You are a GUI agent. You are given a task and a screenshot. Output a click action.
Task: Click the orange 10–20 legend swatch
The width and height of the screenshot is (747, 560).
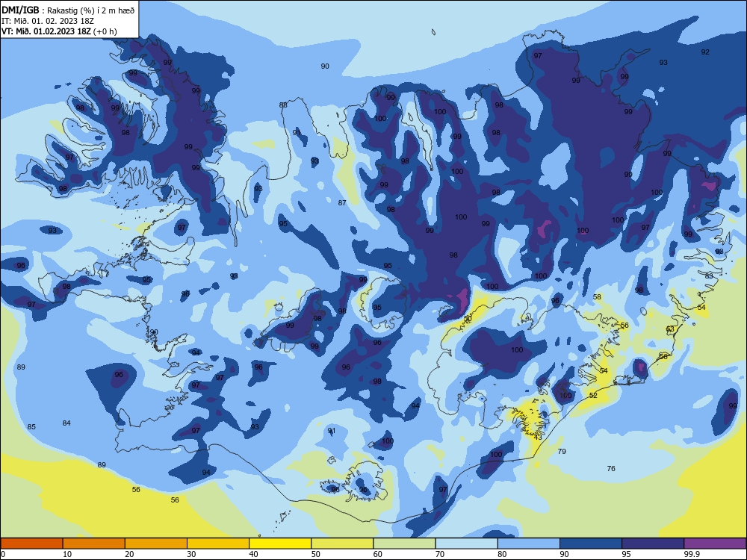coord(94,544)
